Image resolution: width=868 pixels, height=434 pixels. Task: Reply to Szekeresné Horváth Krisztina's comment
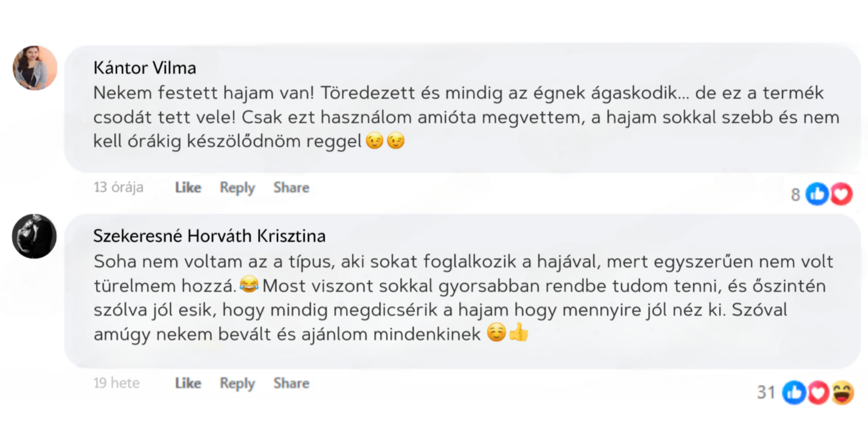[237, 383]
